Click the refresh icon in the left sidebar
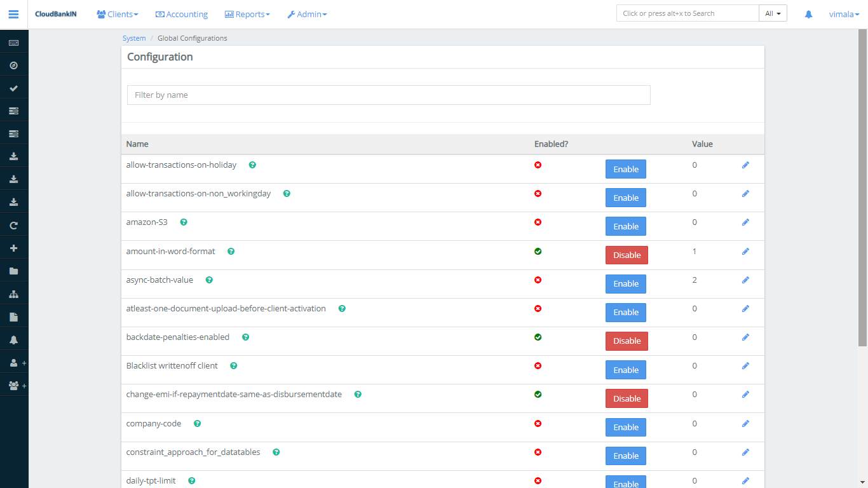868x488 pixels. tap(14, 224)
